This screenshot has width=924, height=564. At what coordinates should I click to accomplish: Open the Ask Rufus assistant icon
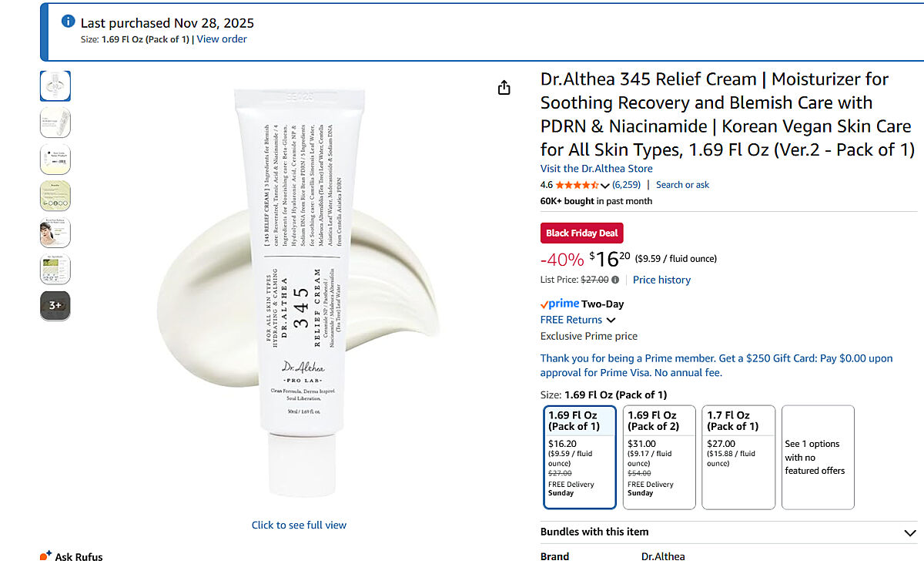point(45,556)
